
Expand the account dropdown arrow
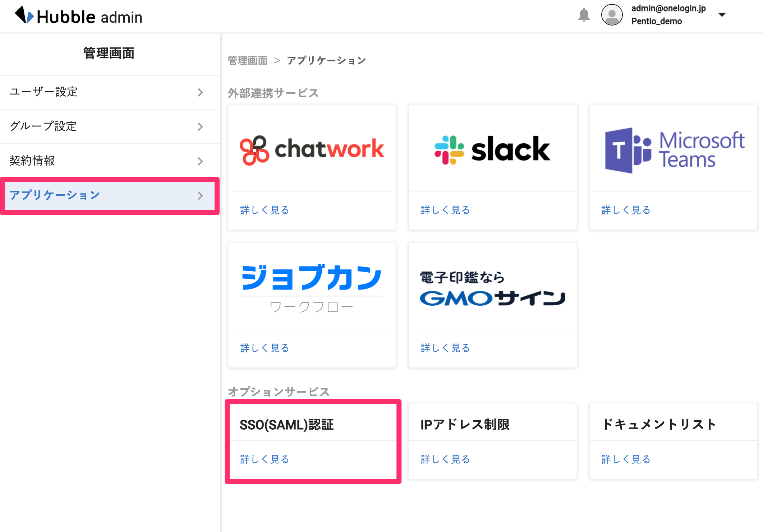722,15
